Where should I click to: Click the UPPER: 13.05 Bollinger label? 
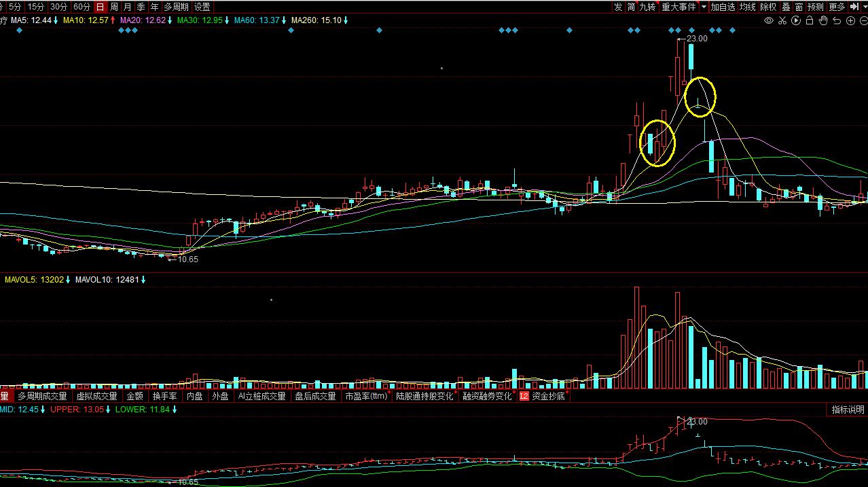click(x=77, y=410)
